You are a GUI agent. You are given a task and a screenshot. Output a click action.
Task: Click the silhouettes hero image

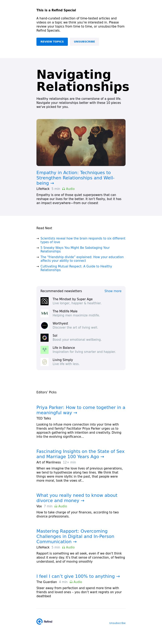(81, 143)
